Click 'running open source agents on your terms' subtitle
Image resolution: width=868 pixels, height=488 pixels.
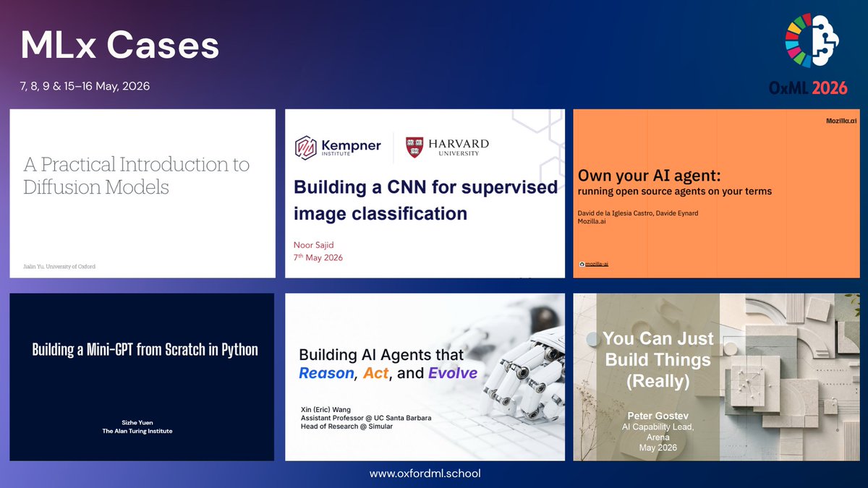[x=674, y=192]
